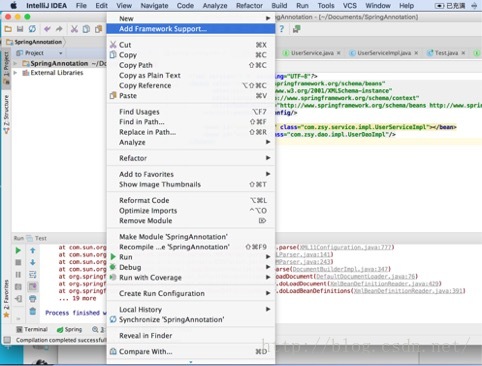
Task: Switch to UserServiceImpl.java editor tab
Action: click(x=384, y=53)
